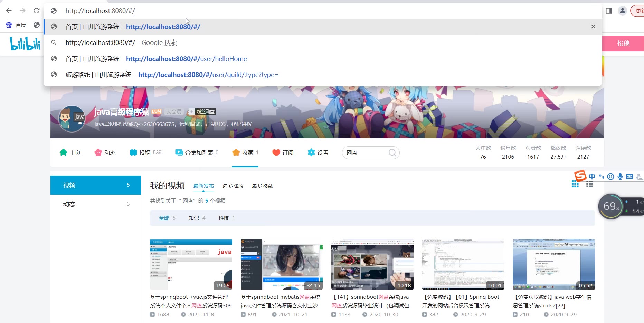Open the browser side panel icon
Viewport: 644px width, 323px height.
click(x=609, y=11)
